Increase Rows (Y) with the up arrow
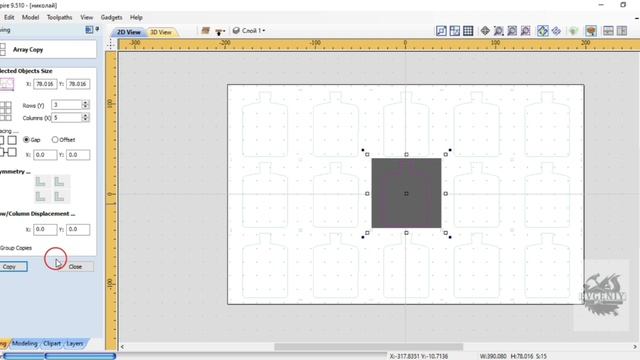 click(85, 102)
